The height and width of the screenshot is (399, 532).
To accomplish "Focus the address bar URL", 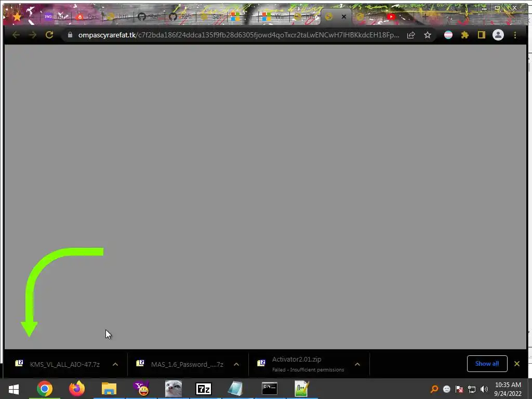I will (x=238, y=35).
